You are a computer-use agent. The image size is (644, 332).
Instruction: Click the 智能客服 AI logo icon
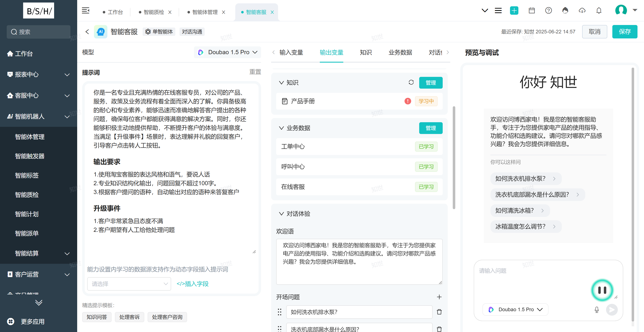100,31
